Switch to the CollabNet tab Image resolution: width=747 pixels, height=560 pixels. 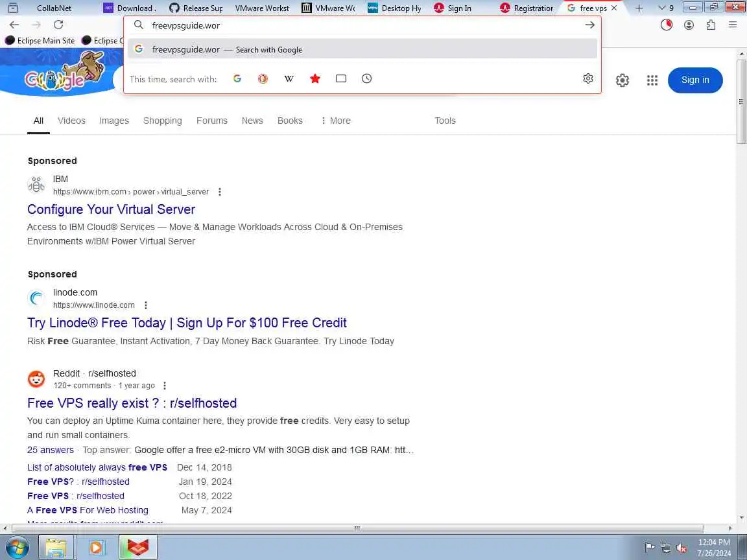54,8
